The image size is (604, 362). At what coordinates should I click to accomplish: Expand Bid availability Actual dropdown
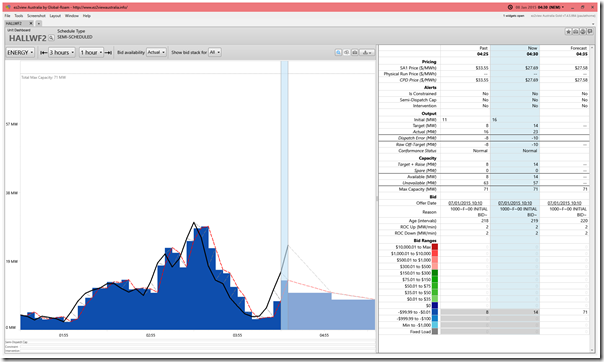coord(156,52)
